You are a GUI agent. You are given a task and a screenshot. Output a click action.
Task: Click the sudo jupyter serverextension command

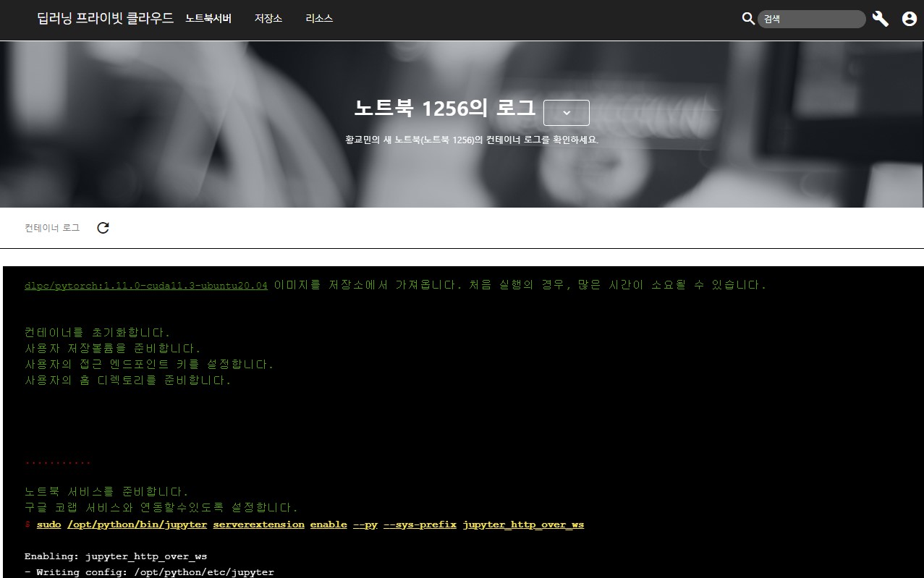coord(310,524)
